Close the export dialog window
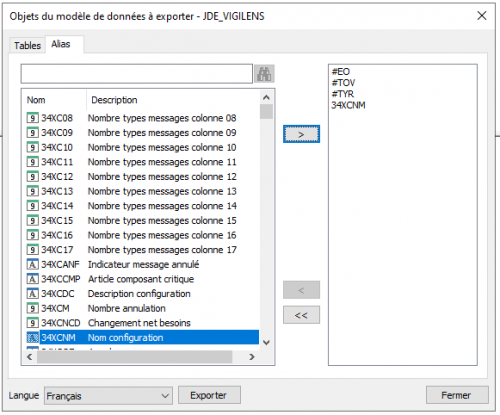This screenshot has height=415, width=500. pos(482,16)
